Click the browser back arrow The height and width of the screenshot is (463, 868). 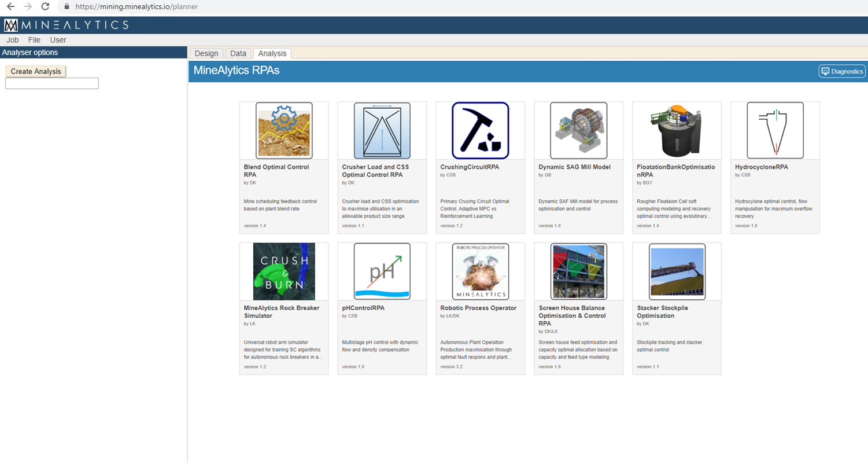coord(10,6)
